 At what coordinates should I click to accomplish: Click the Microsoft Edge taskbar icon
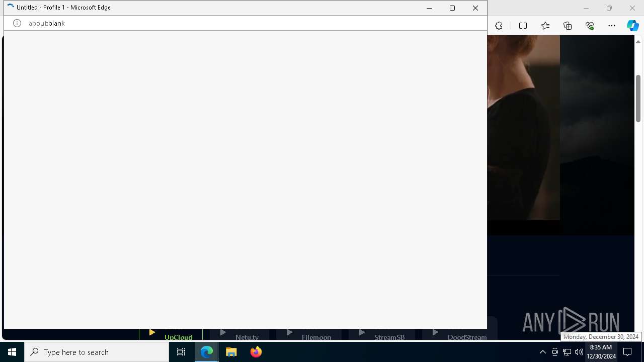tap(207, 352)
